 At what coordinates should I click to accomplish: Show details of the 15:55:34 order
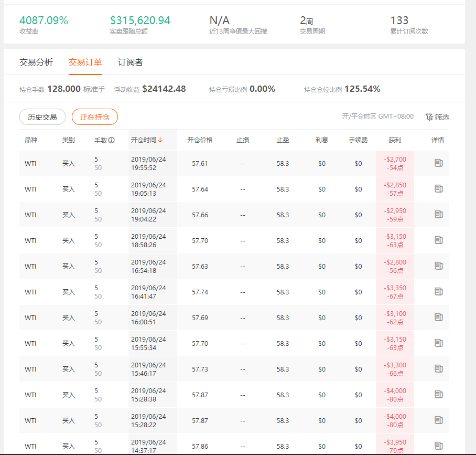(x=439, y=343)
